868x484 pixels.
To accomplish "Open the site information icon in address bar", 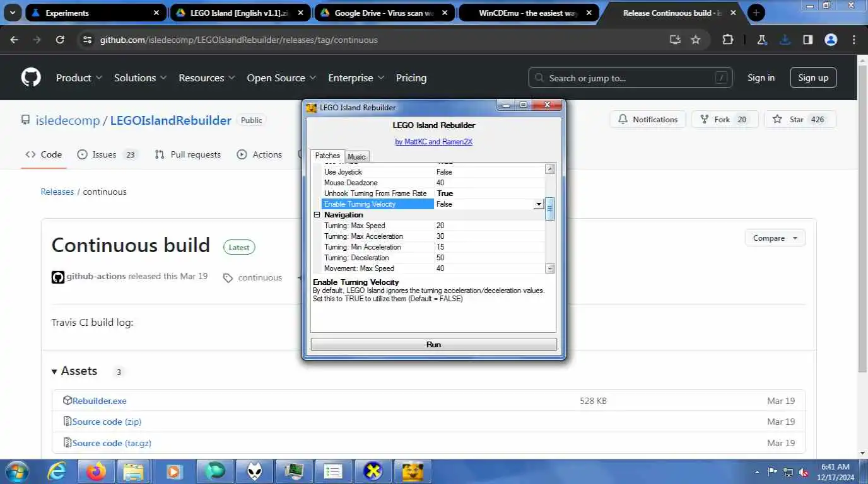I will [x=87, y=40].
